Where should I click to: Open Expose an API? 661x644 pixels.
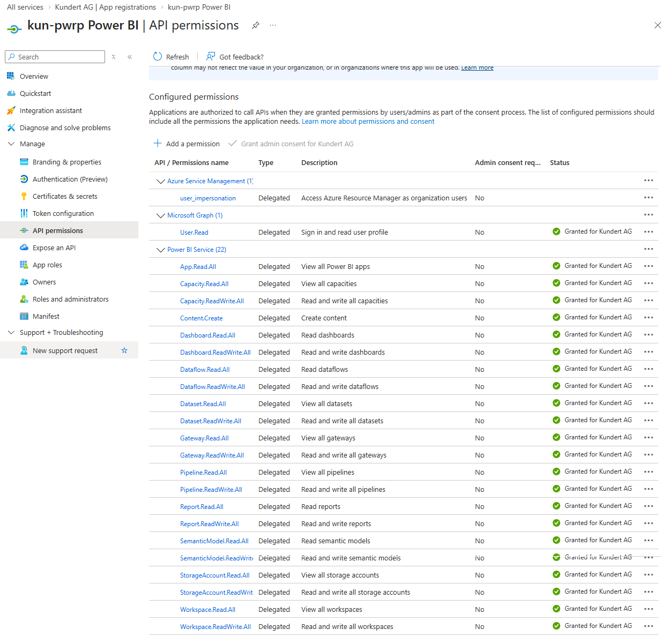(54, 248)
